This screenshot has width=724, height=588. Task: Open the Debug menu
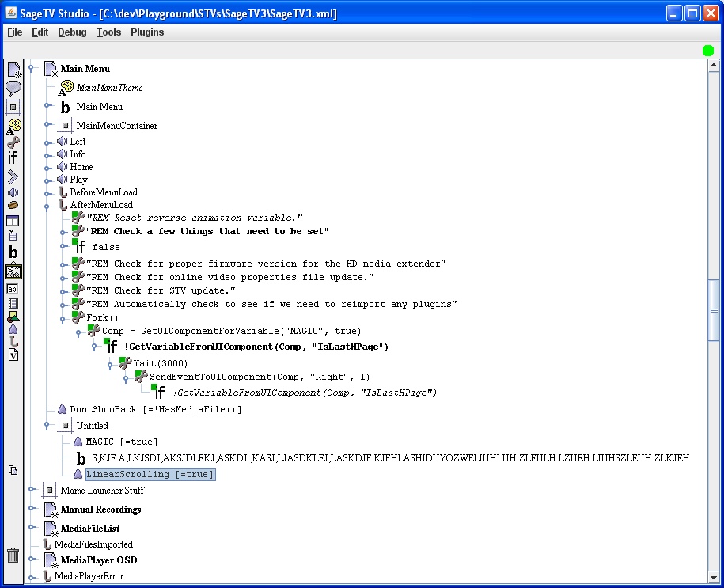click(72, 32)
